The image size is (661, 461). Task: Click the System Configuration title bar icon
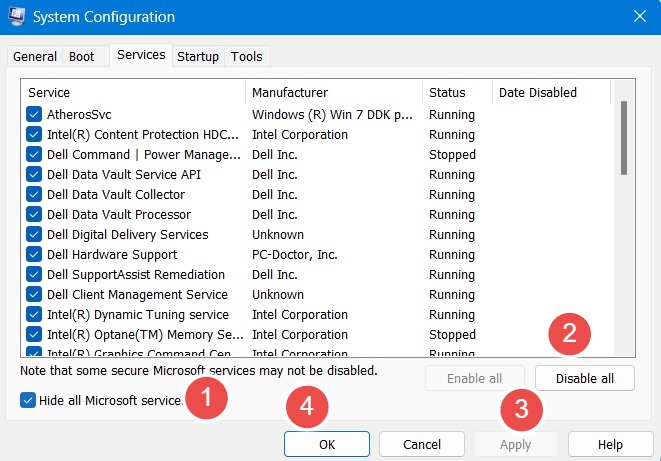(x=16, y=16)
